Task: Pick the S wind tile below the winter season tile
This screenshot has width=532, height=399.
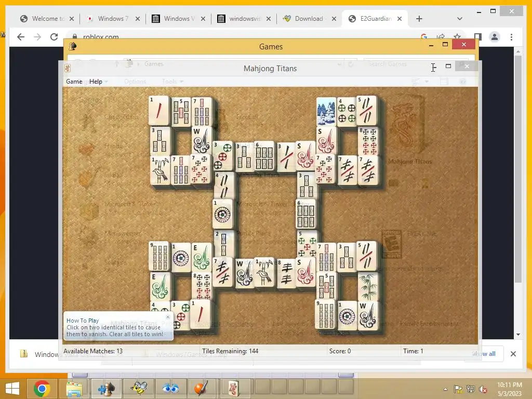Action: pyautogui.click(x=327, y=140)
